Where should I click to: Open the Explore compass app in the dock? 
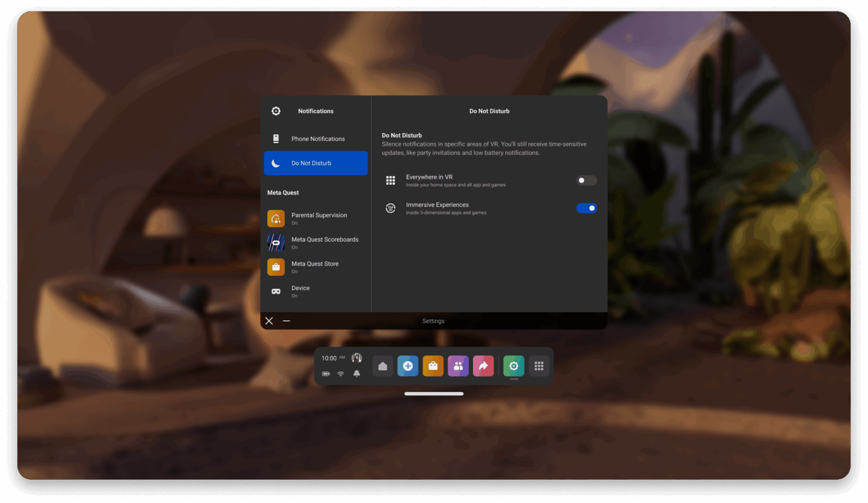[x=408, y=366]
